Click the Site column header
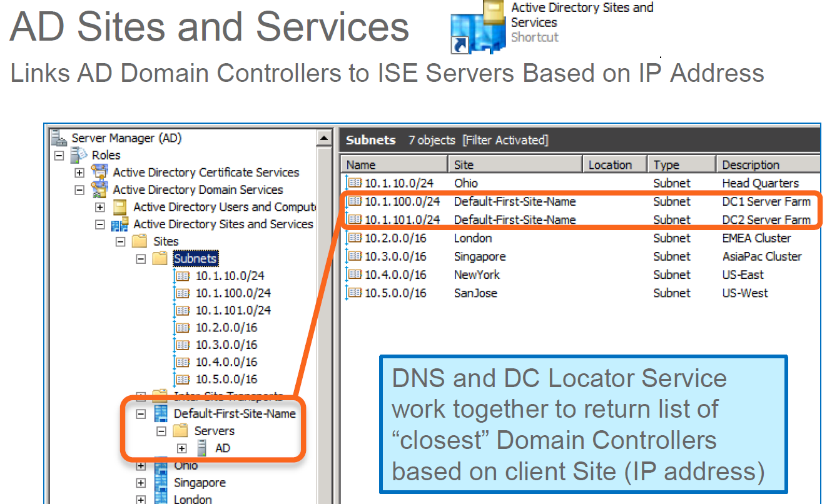 coord(515,165)
